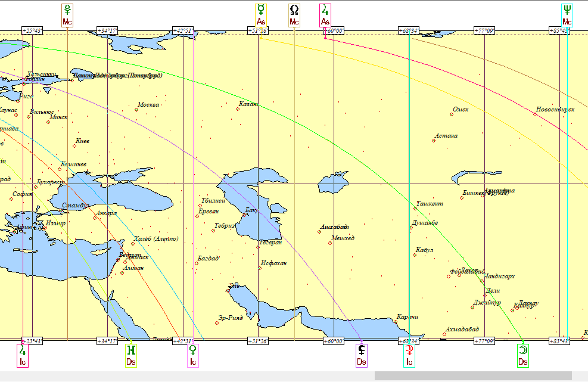Select the Neptune Mc marker
Viewport: 588px width, 382px height.
tap(567, 15)
